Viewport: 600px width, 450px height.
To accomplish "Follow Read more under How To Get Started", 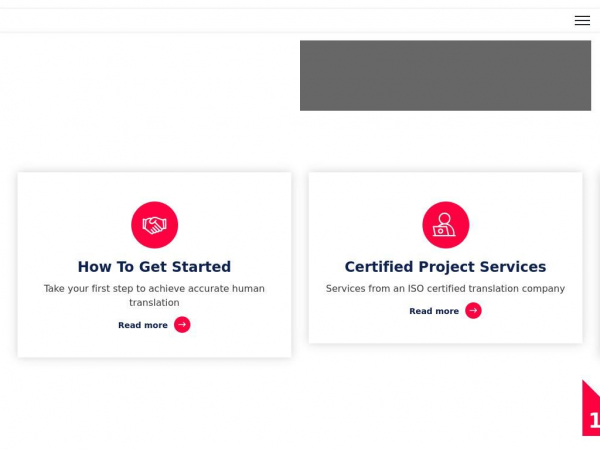I will tap(143, 325).
